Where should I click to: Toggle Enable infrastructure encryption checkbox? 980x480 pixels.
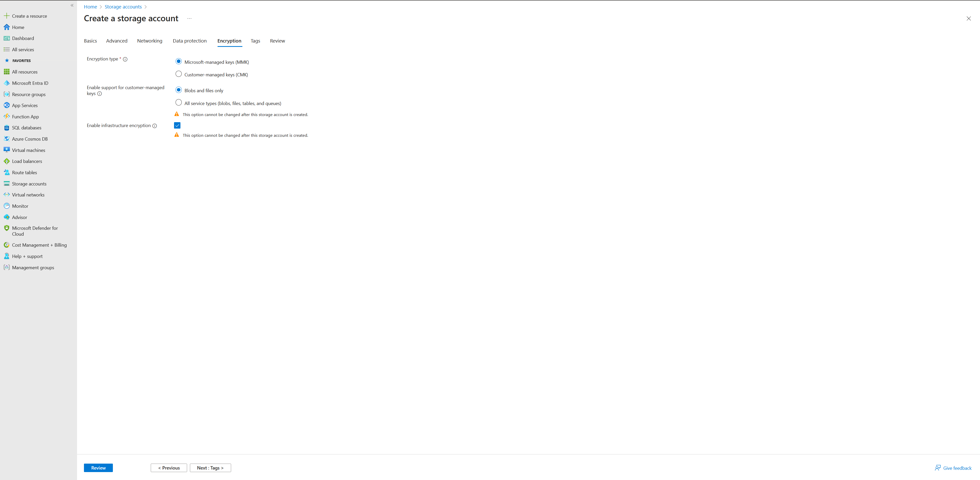(178, 125)
